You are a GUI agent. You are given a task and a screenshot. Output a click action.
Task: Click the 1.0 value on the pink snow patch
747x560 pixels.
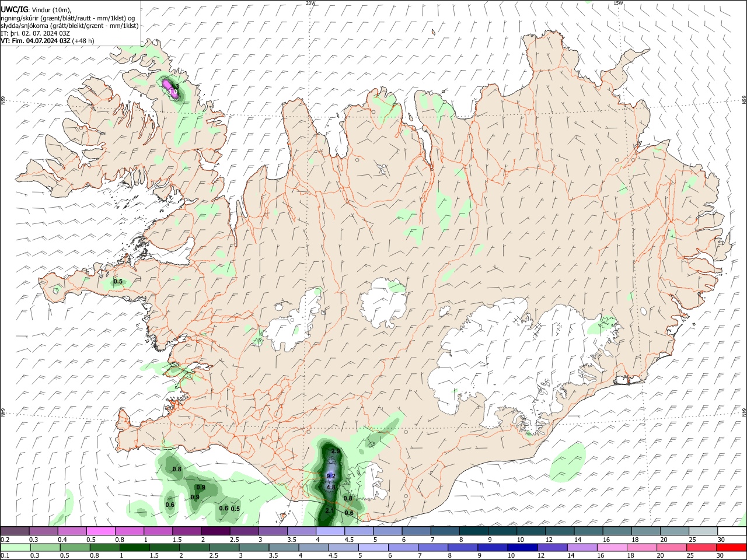click(173, 92)
